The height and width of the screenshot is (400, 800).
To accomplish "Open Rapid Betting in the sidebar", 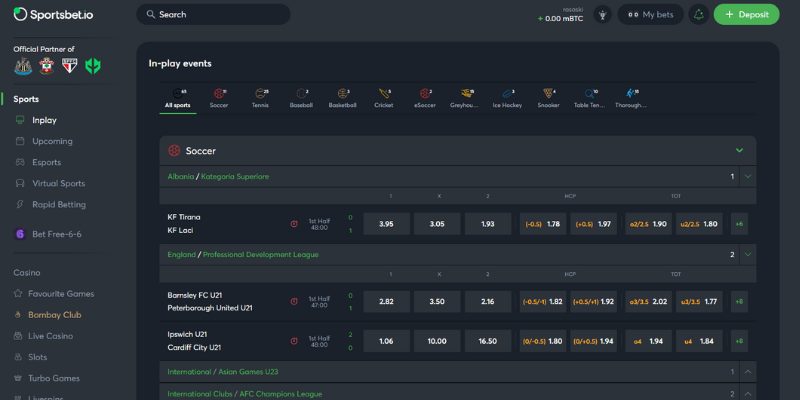I will (59, 205).
